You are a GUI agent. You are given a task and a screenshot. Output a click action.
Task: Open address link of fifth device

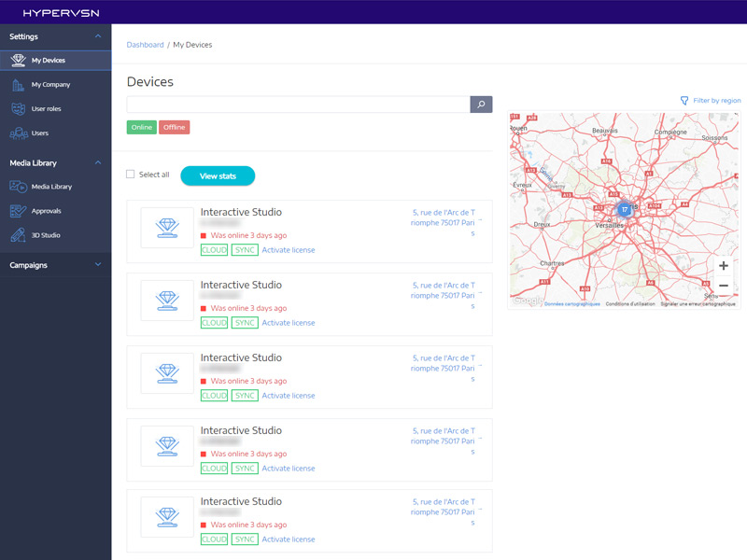point(443,512)
